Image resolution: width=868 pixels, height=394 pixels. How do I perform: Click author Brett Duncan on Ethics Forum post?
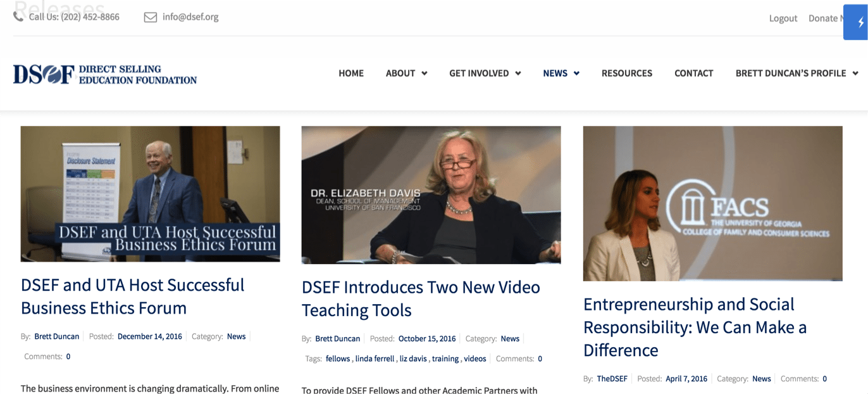57,336
